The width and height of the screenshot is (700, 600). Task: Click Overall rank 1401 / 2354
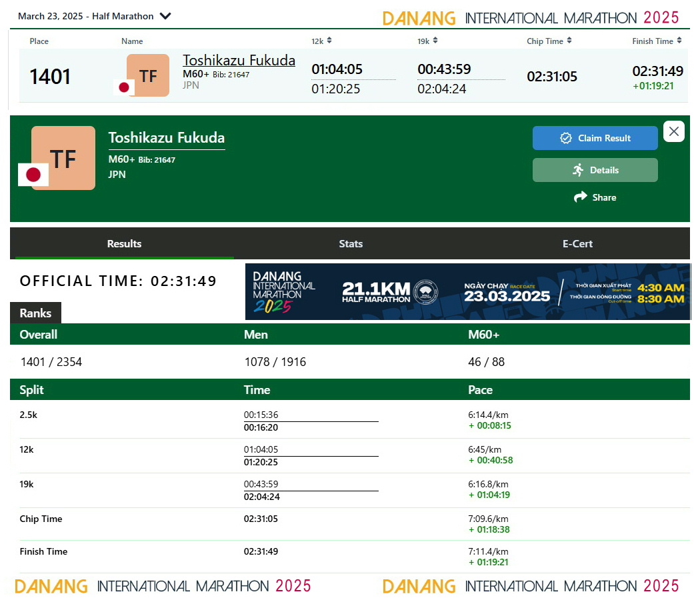coord(51,361)
